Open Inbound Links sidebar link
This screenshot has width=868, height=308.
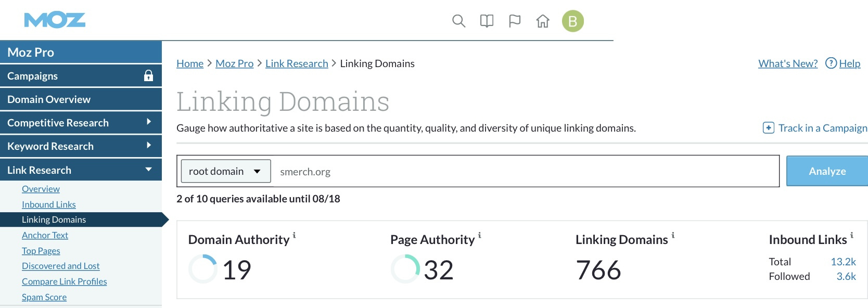click(x=49, y=204)
